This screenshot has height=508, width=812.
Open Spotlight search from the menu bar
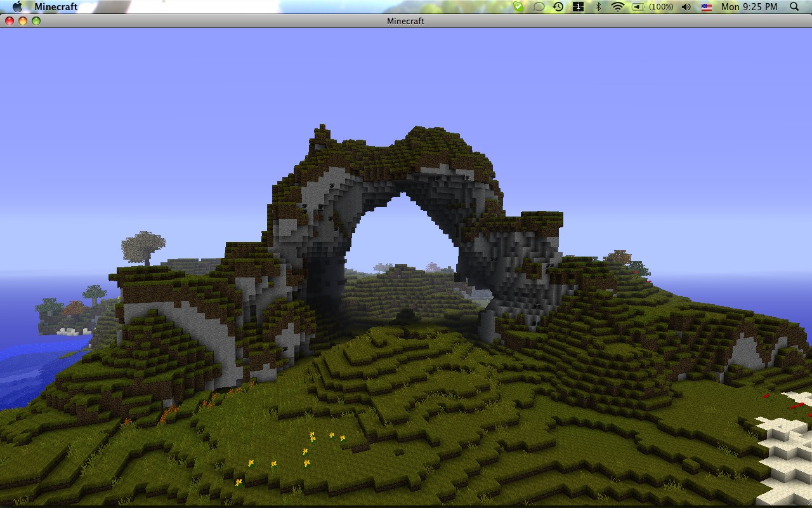click(795, 7)
